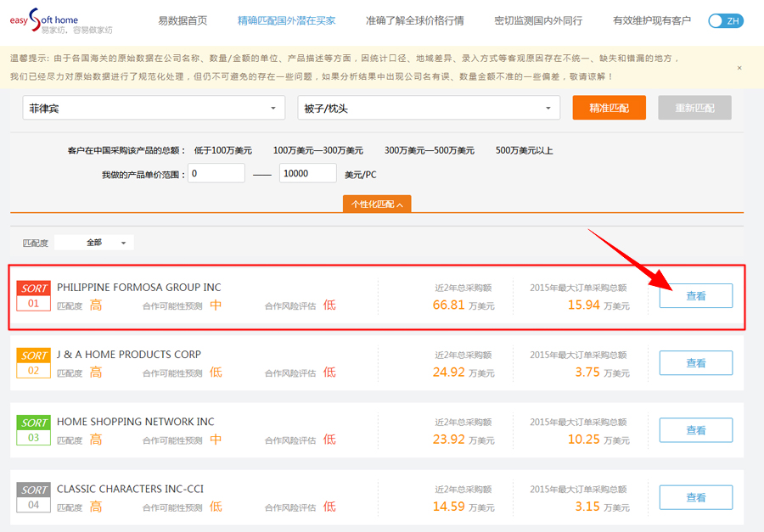Click the 66.81 万美元 purchase total

(x=463, y=305)
